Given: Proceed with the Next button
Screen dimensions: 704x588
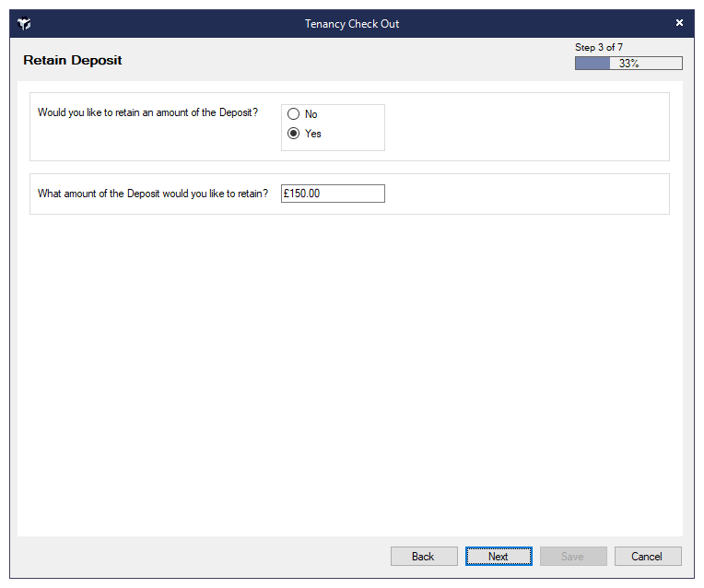Looking at the screenshot, I should [x=499, y=557].
